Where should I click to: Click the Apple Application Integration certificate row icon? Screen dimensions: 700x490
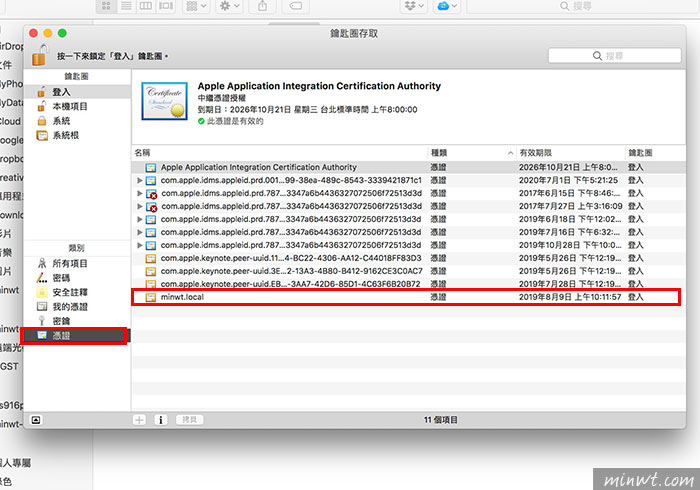pyautogui.click(x=151, y=167)
